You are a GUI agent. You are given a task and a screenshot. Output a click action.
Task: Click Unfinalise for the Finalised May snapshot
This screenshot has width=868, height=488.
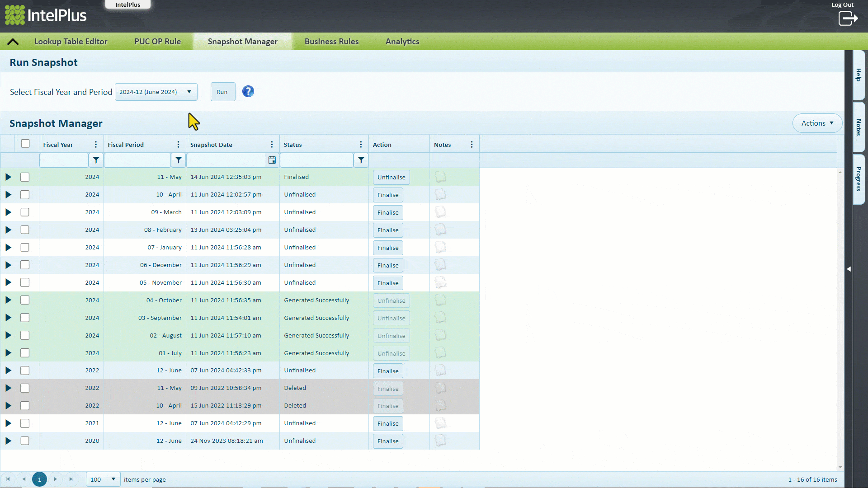(391, 177)
